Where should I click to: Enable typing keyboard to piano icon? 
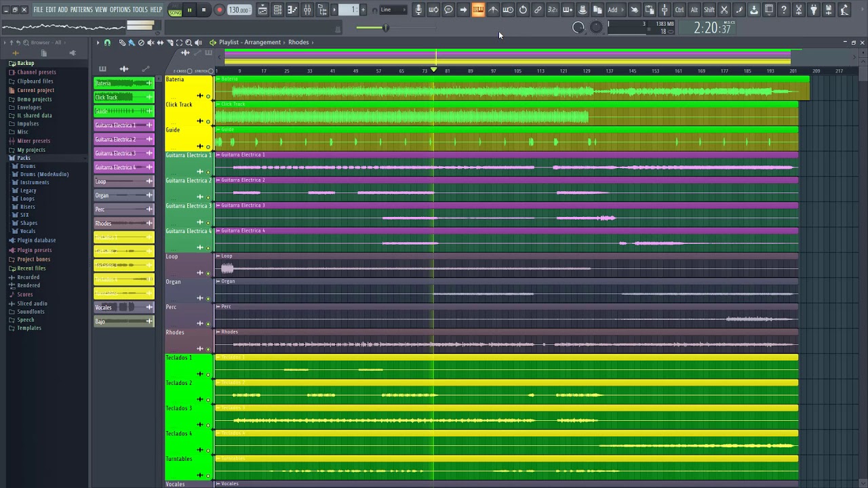coord(478,9)
